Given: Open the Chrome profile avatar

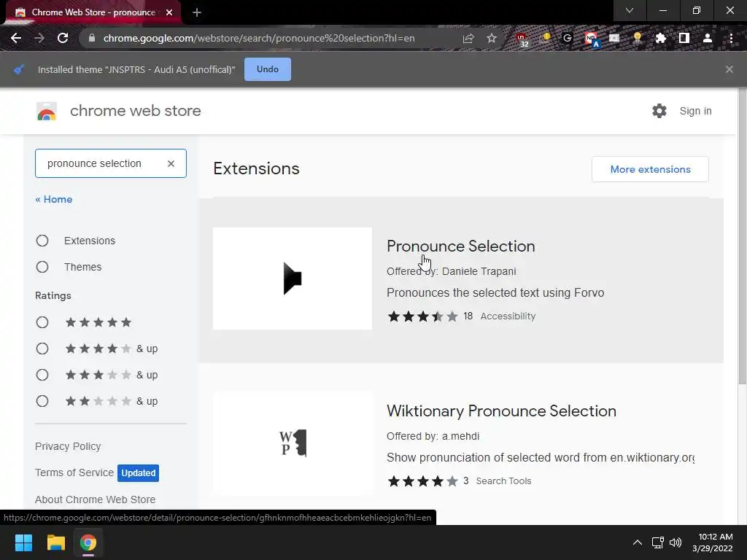Looking at the screenshot, I should click(708, 38).
